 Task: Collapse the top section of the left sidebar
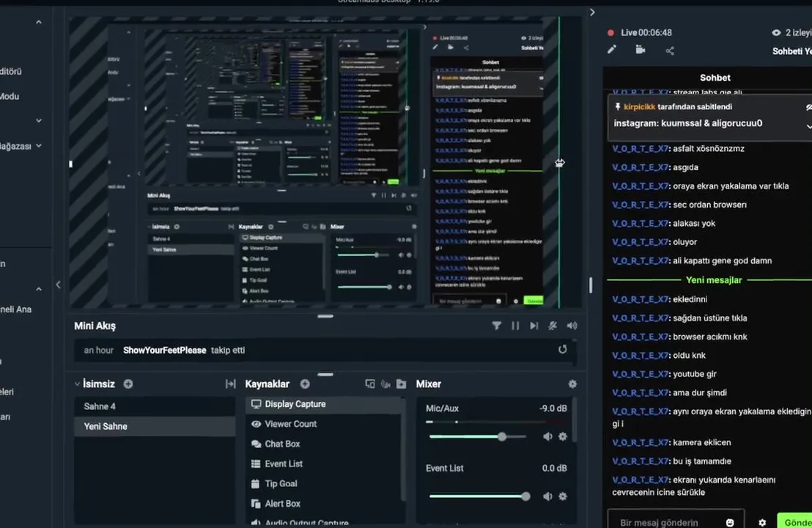click(39, 22)
